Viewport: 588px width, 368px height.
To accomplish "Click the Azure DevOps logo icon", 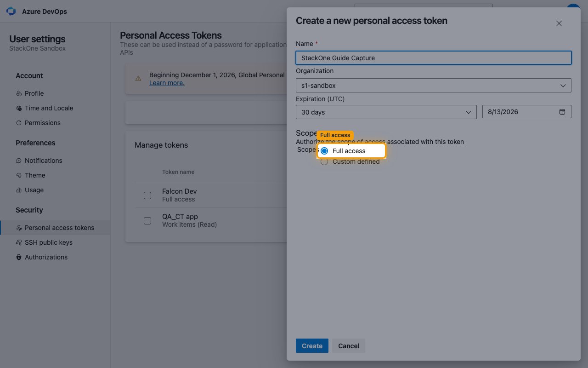I will (11, 11).
